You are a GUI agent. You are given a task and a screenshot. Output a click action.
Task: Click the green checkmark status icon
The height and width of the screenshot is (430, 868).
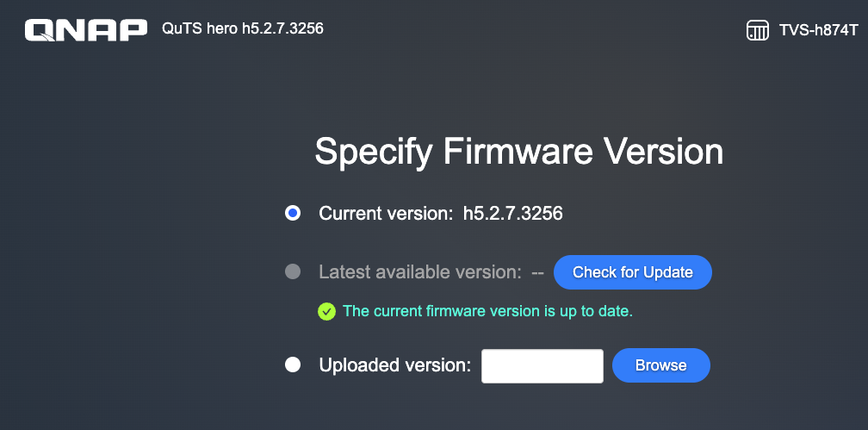click(x=326, y=311)
